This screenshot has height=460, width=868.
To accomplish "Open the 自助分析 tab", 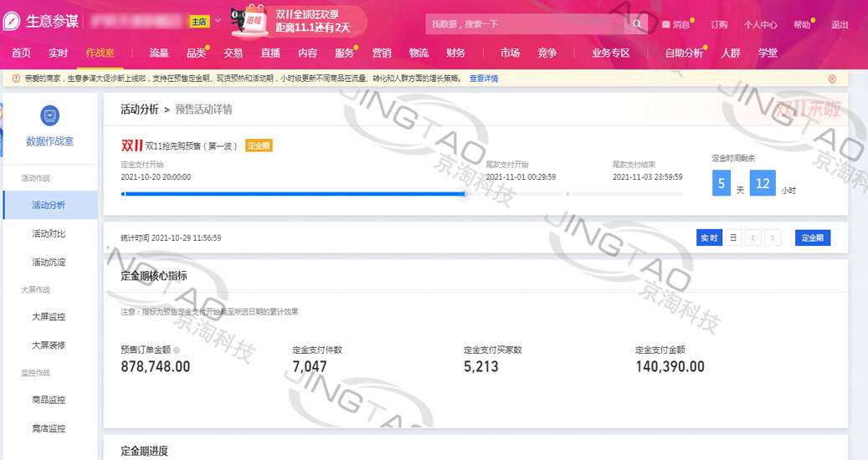I will tap(684, 53).
